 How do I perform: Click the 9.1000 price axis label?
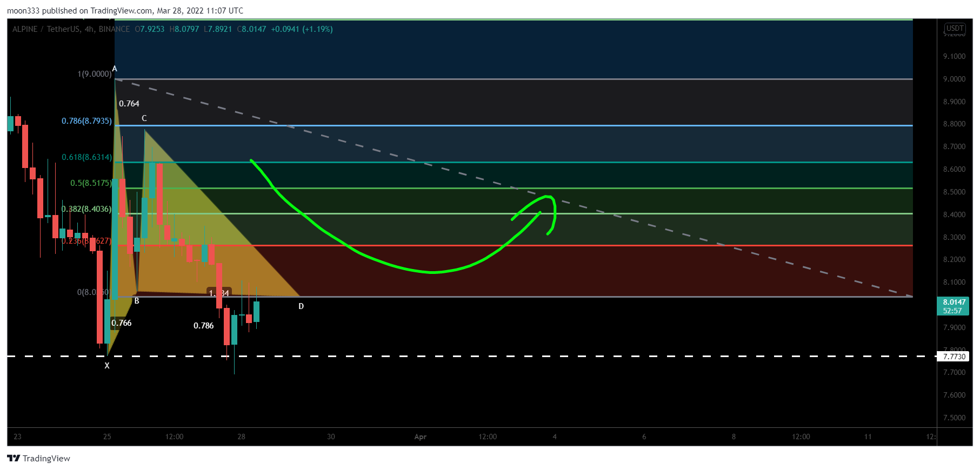(x=954, y=56)
